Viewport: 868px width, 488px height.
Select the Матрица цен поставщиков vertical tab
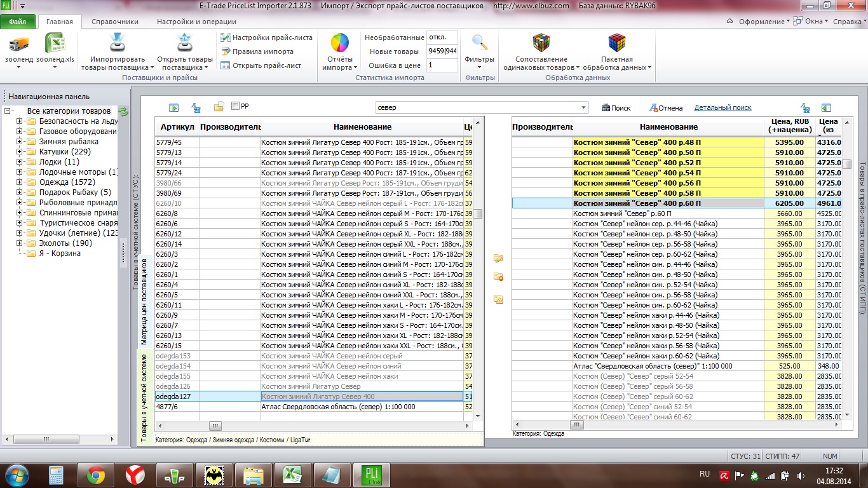tap(144, 302)
